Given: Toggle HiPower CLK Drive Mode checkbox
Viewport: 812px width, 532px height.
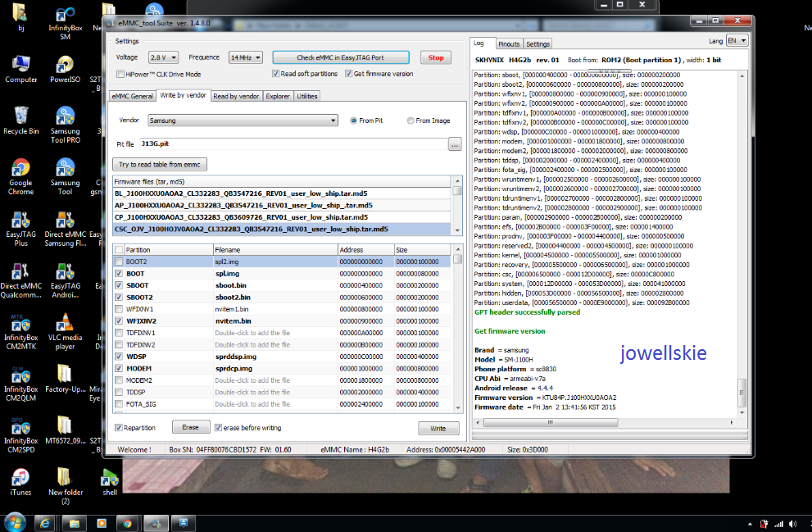Looking at the screenshot, I should point(120,74).
